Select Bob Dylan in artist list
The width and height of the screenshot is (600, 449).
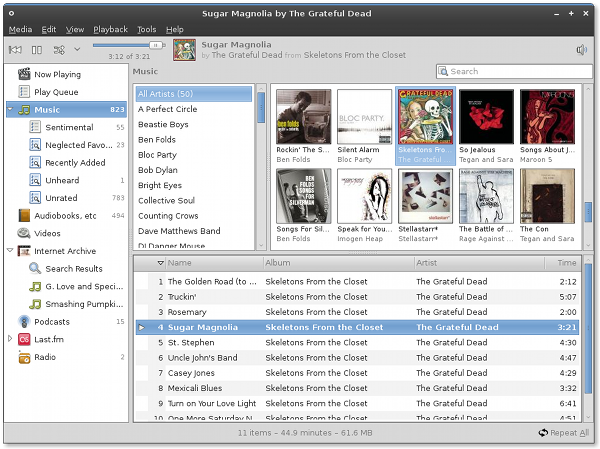(x=194, y=170)
